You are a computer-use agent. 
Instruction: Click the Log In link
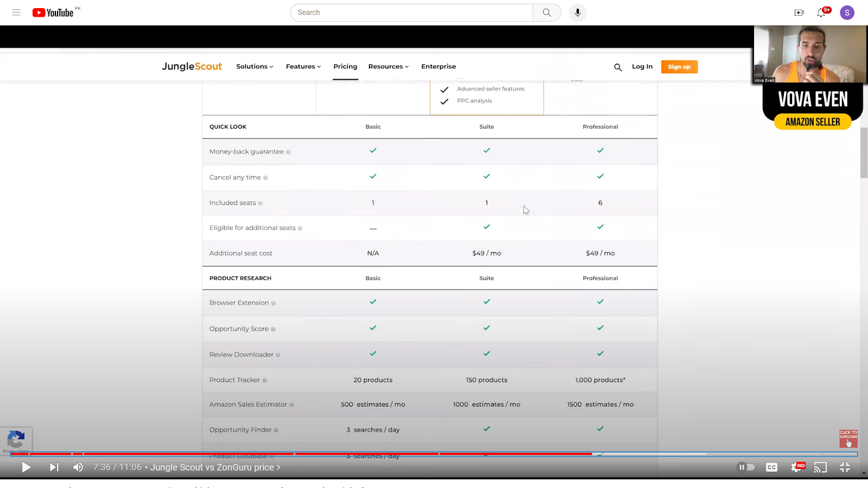[x=642, y=67]
